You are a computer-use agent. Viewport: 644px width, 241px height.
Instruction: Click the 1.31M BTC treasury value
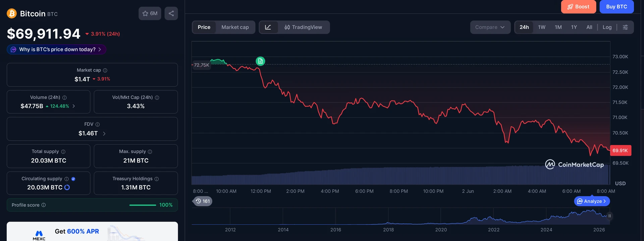136,187
